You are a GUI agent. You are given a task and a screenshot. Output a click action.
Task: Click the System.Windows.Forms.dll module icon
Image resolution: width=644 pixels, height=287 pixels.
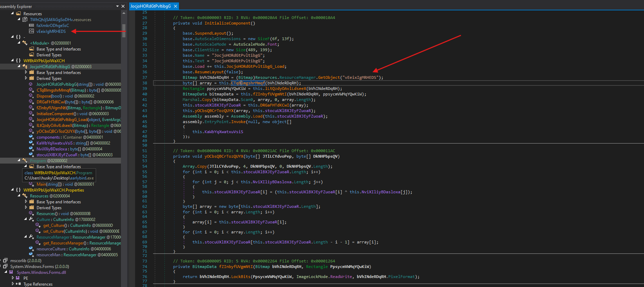11,272
